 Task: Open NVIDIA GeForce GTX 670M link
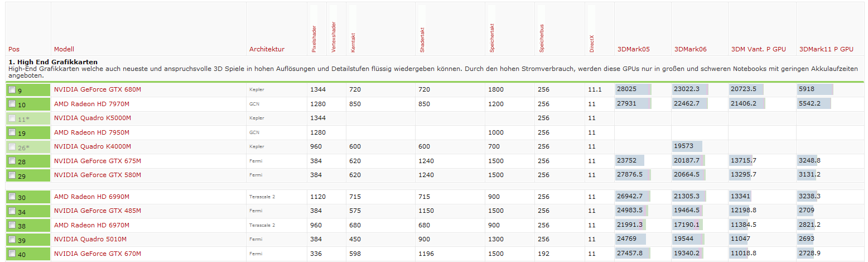(x=97, y=254)
